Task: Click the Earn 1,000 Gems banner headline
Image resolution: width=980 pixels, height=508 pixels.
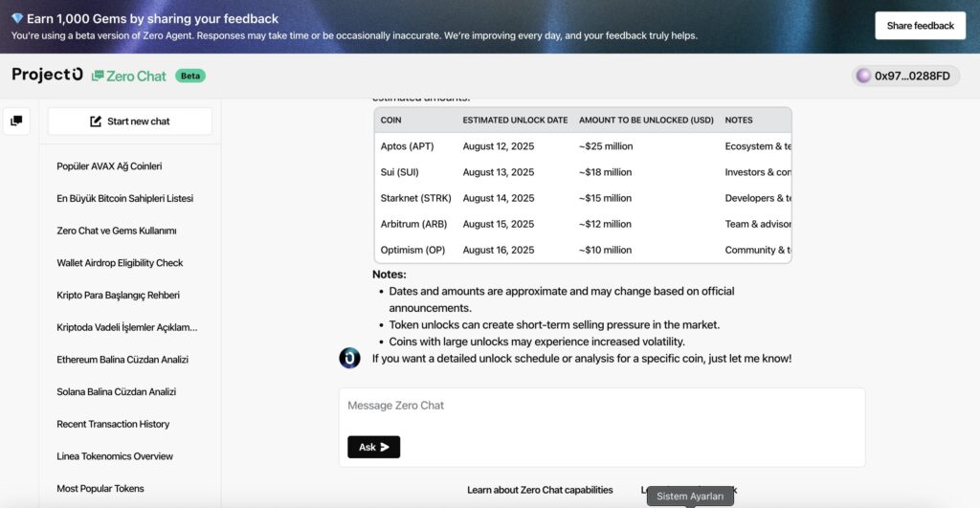Action: click(152, 19)
